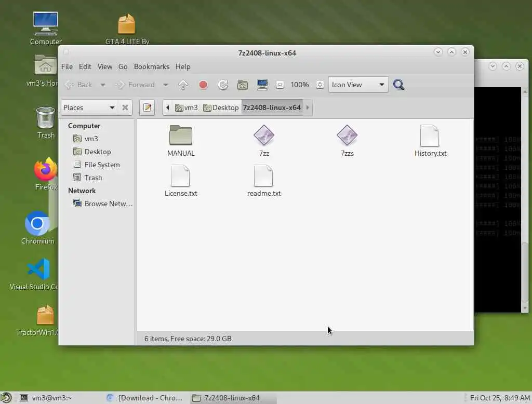Expand the Forward history dropdown arrow
This screenshot has width=532, height=404.
click(166, 85)
